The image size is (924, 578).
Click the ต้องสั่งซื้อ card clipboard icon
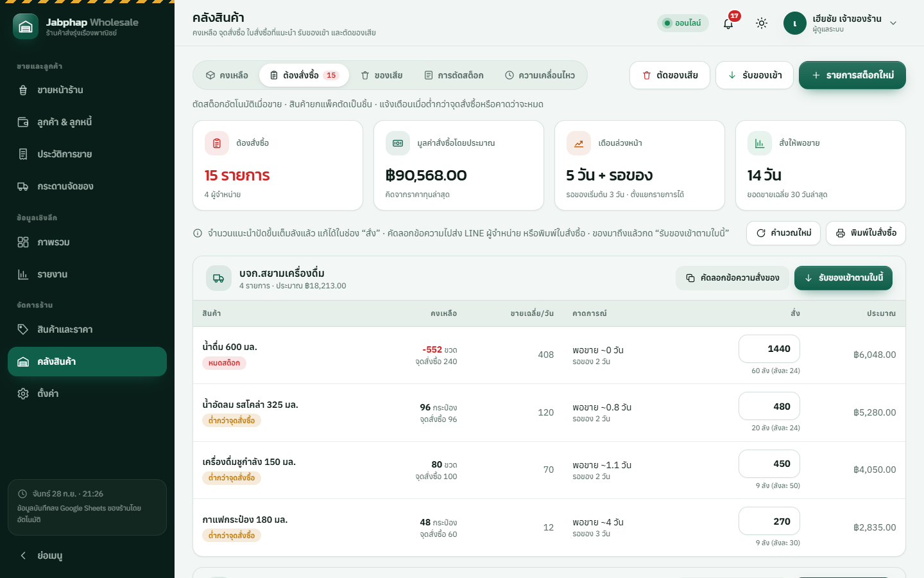(217, 143)
